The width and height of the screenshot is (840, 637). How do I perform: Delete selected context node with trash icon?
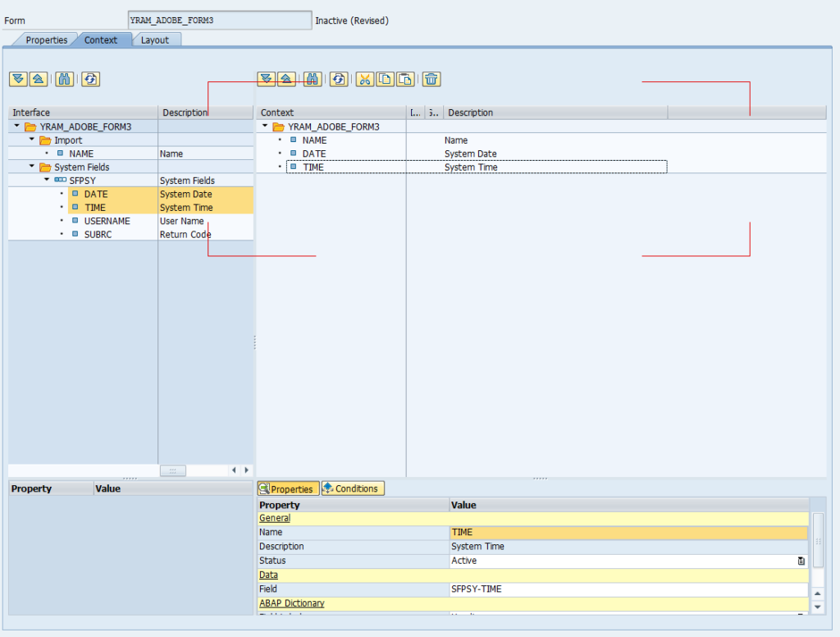click(431, 80)
